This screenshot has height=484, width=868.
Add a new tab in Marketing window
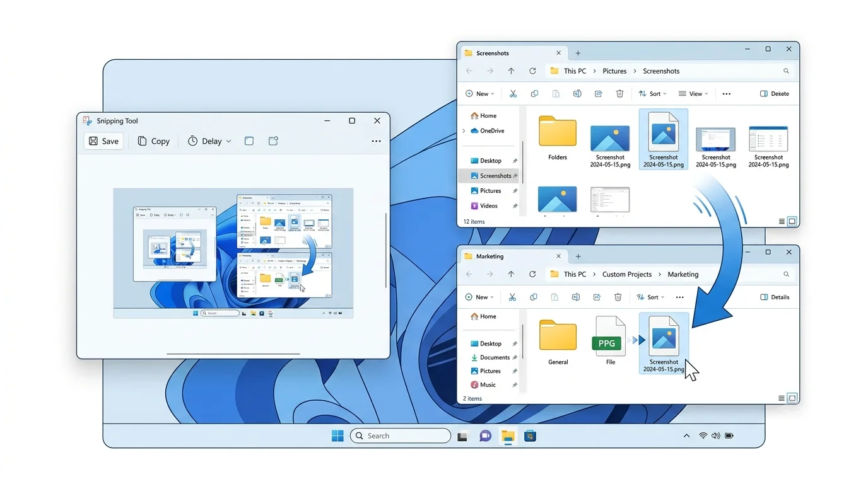578,256
